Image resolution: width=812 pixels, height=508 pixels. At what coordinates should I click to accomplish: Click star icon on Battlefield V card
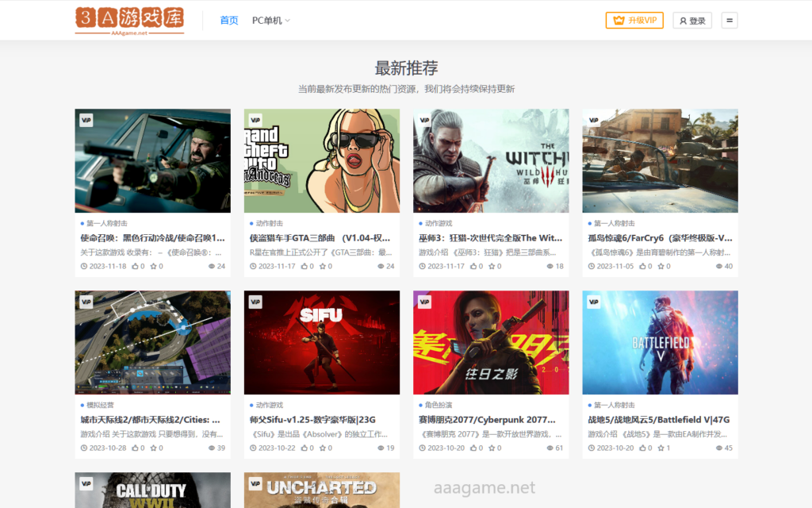click(661, 448)
